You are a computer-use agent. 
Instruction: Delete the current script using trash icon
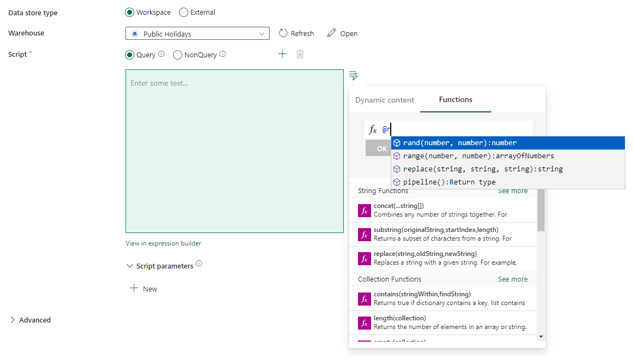pos(300,54)
